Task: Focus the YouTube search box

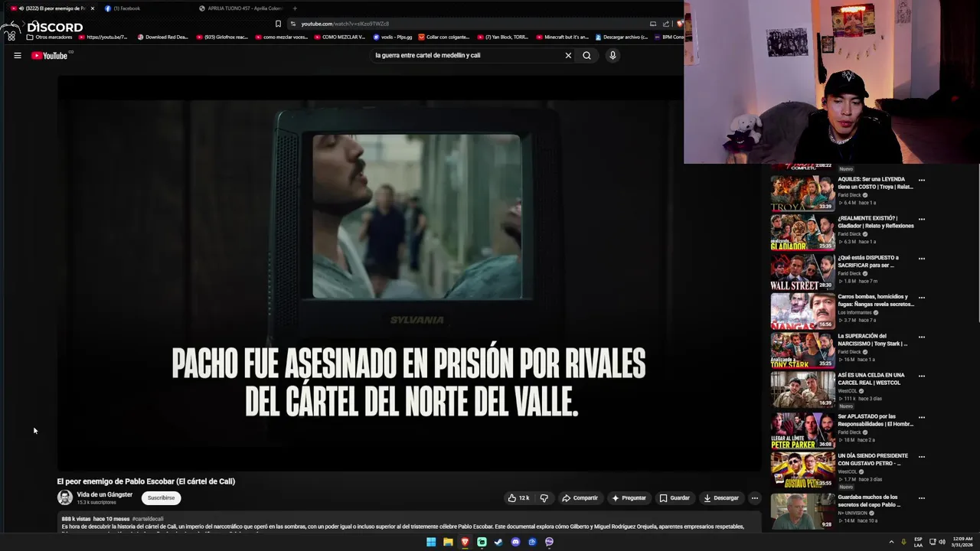Action: (465, 55)
